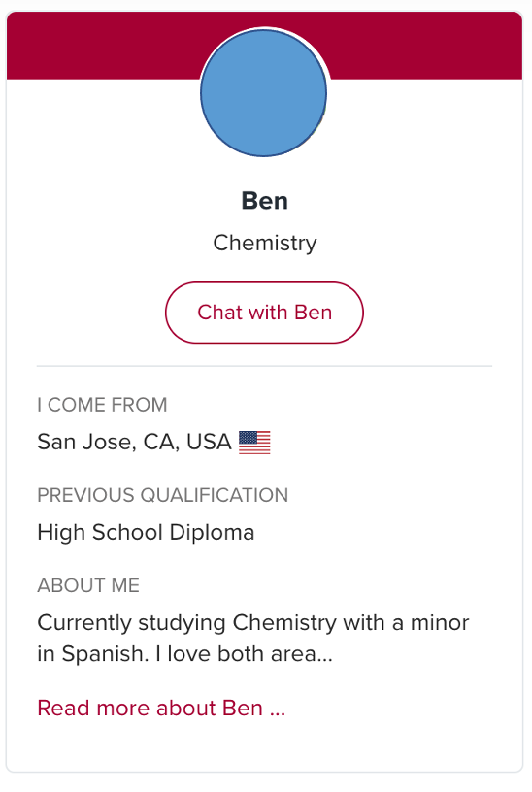Follow the Read more about Ben link

click(x=161, y=709)
